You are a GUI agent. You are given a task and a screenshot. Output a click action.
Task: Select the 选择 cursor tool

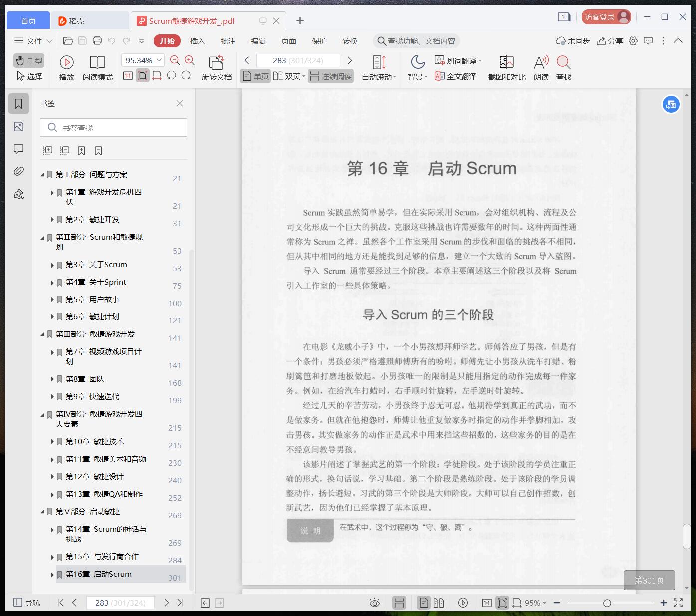(x=29, y=76)
